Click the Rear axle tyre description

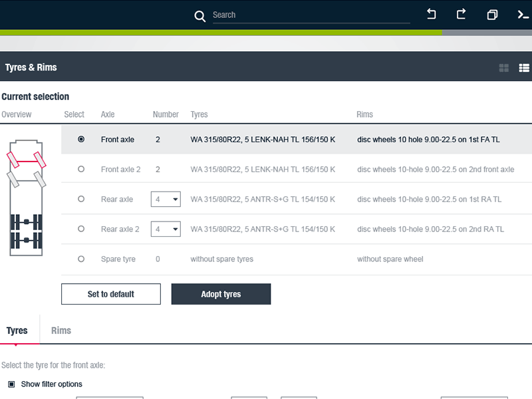263,199
